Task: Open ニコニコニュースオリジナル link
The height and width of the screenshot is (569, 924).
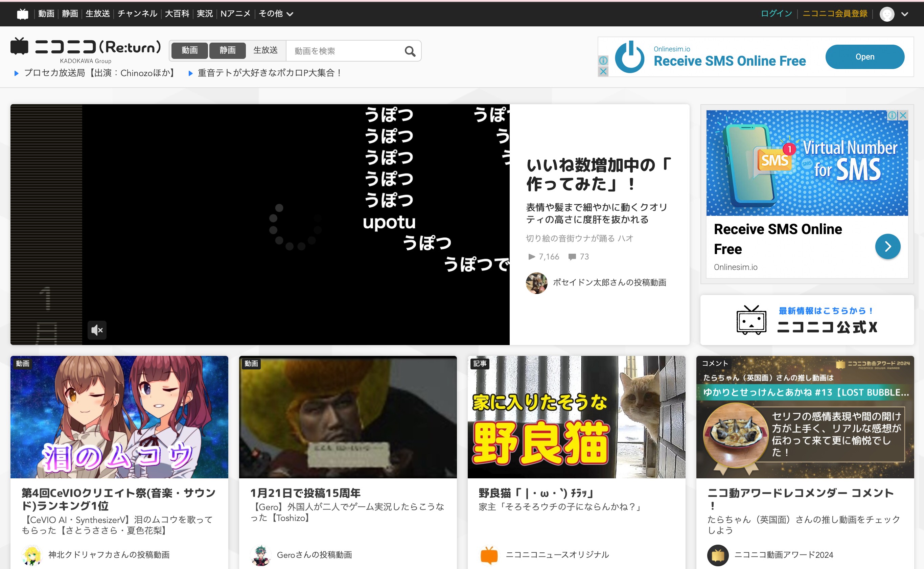Action: [x=557, y=555]
